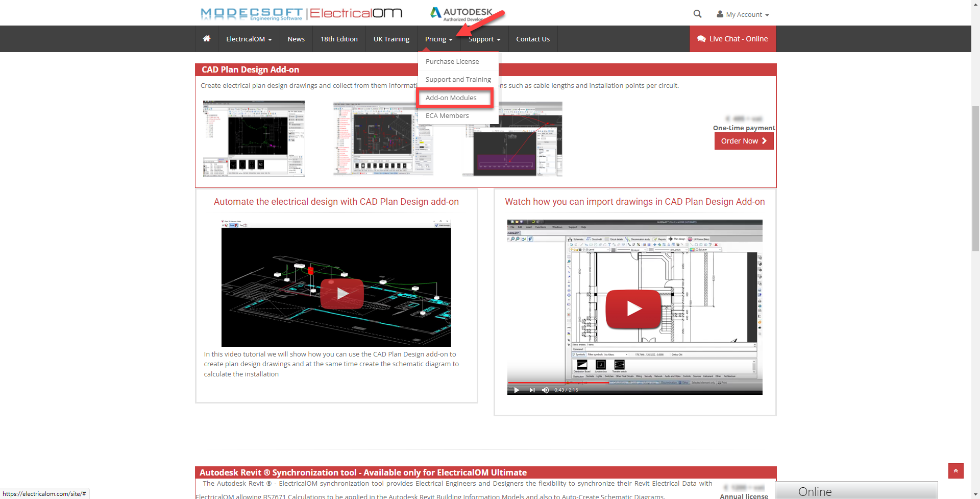
Task: Click the 'CAD Plan Design Add-on' header
Action: 250,69
